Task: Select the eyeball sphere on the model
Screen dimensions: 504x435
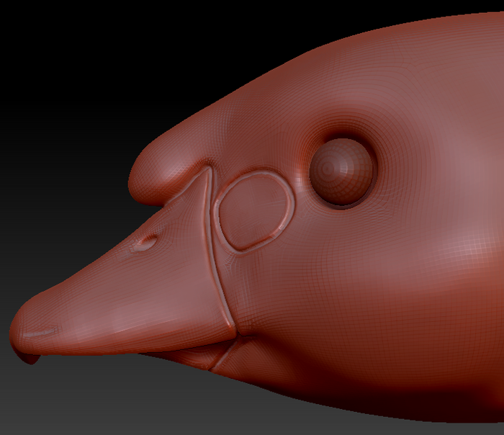Action: (x=341, y=172)
